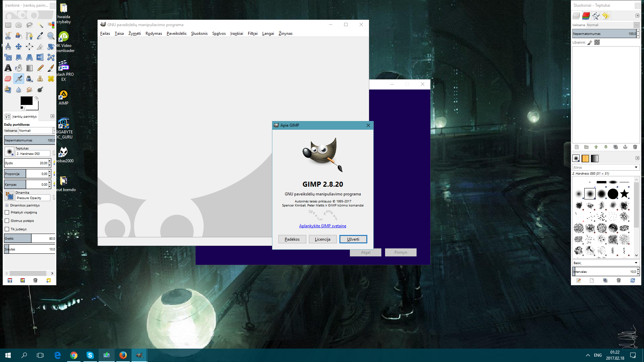Select the Free Select lasso tool
Screen dimensions: 644x362
[30, 25]
